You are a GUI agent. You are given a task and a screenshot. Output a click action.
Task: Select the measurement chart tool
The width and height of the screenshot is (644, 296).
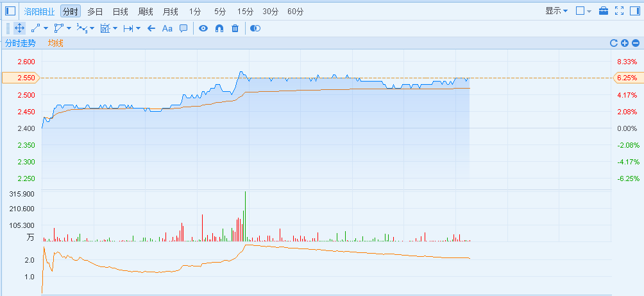tap(106, 28)
